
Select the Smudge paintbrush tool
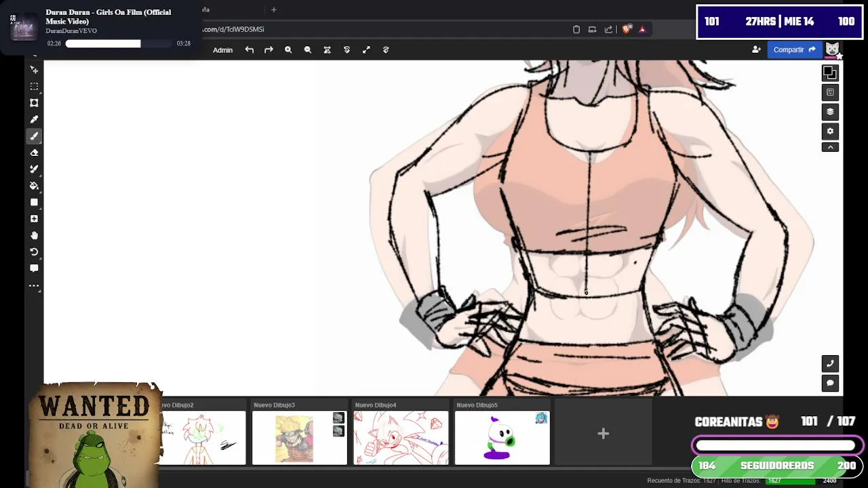click(34, 169)
